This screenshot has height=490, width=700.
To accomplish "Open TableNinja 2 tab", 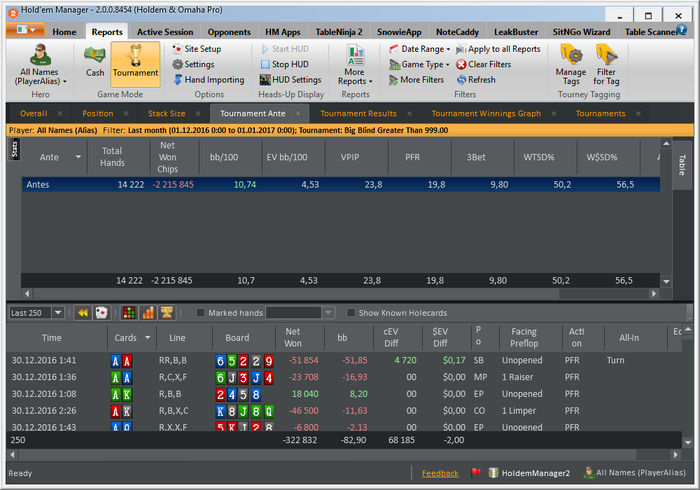I will click(x=339, y=32).
